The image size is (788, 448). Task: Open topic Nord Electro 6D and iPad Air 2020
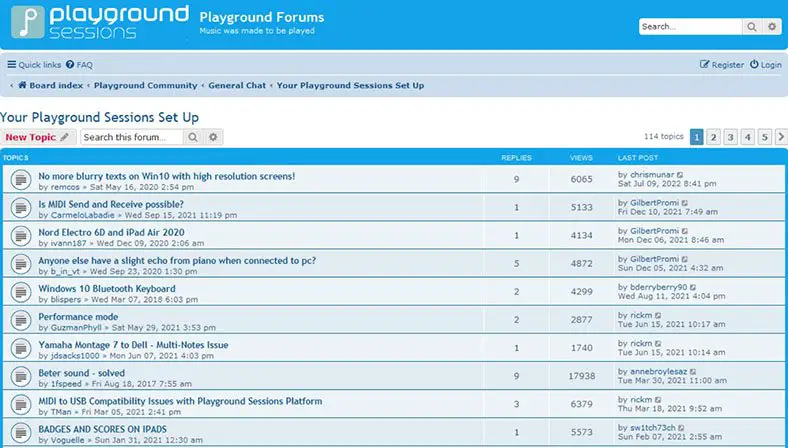pyautogui.click(x=112, y=233)
